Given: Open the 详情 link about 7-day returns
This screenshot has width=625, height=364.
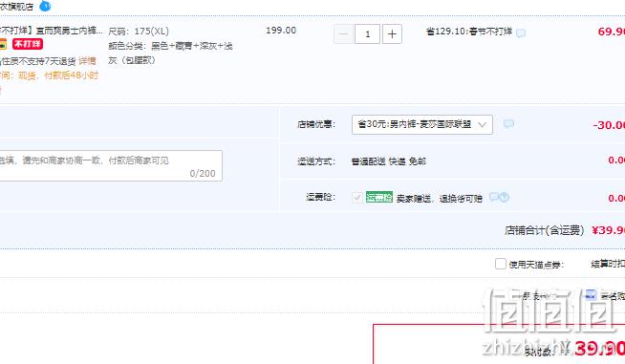Looking at the screenshot, I should tap(87, 61).
